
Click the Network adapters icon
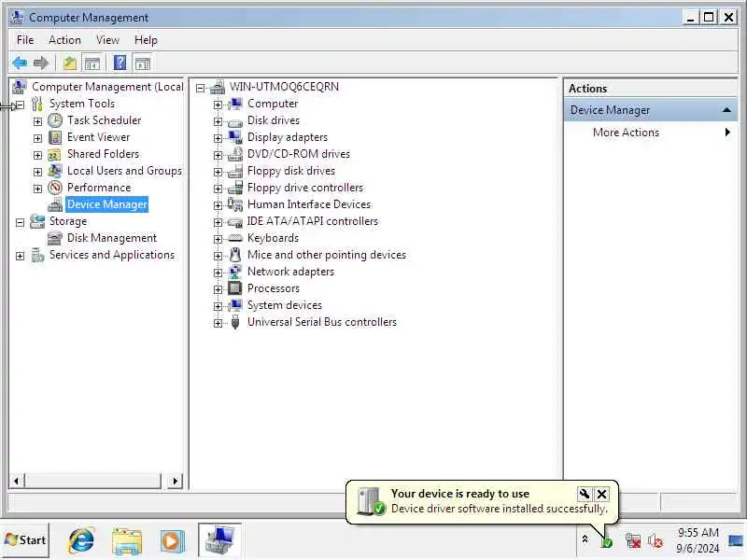click(235, 272)
